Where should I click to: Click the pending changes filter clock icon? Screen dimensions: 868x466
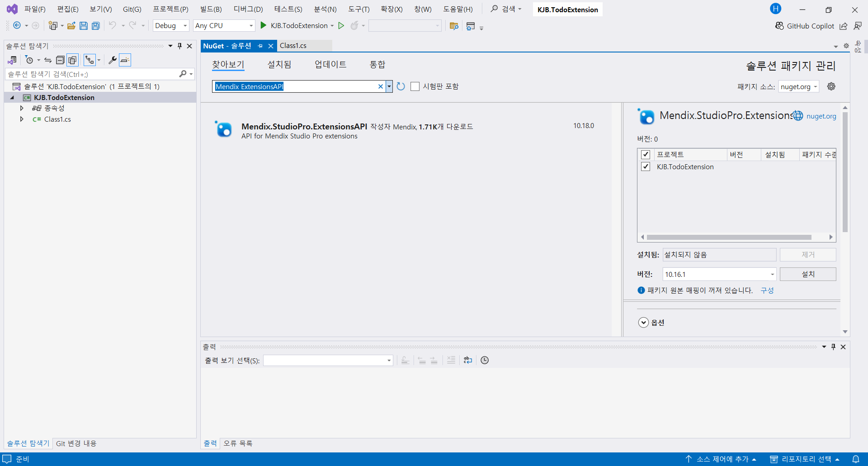(x=29, y=60)
